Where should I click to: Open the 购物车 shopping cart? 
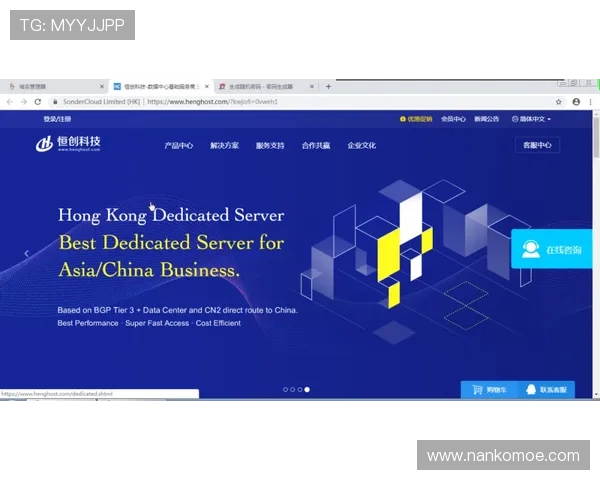click(x=489, y=390)
